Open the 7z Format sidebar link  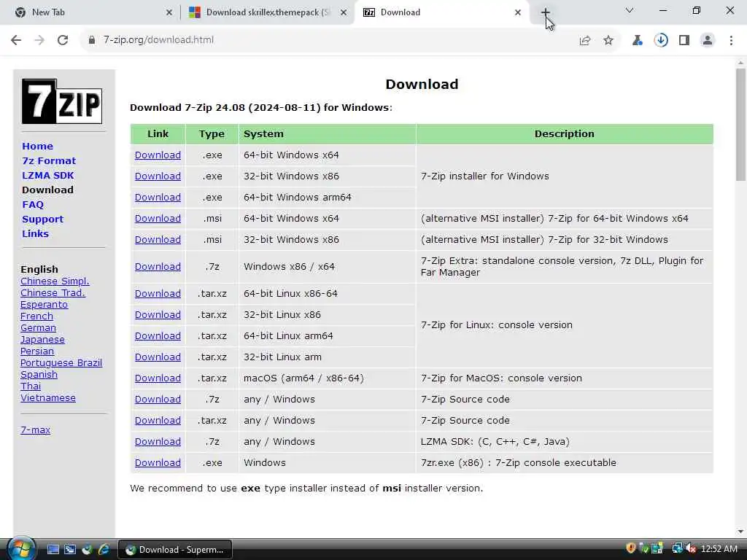(49, 161)
